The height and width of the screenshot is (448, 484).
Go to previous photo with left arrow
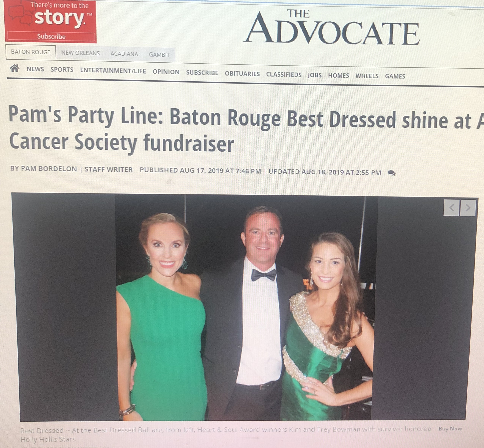451,207
